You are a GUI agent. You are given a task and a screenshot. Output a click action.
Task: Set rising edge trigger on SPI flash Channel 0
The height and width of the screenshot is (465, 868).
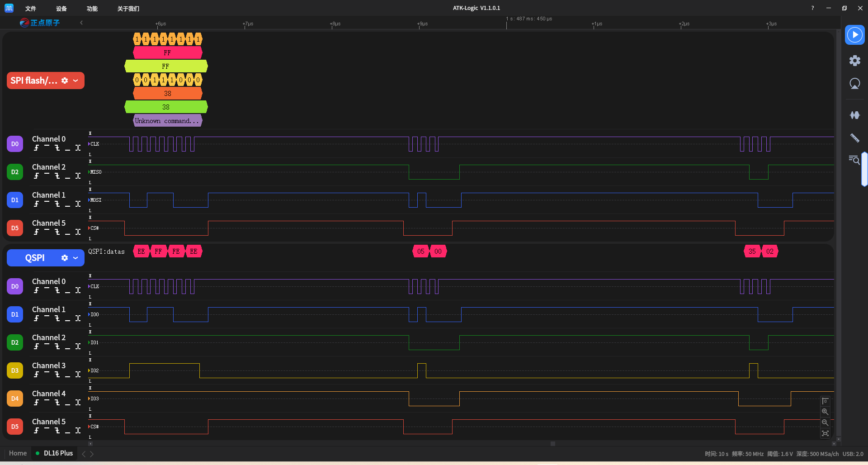coord(36,148)
